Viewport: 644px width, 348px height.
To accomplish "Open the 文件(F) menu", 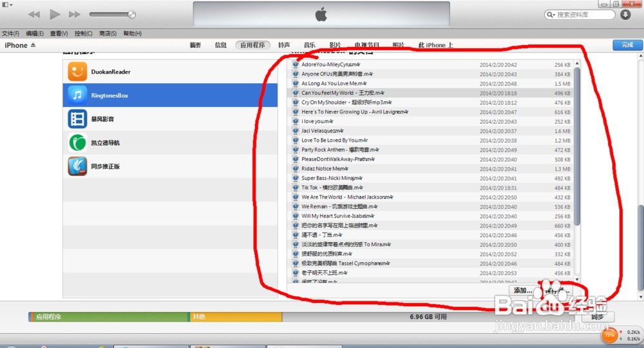I will pos(10,34).
